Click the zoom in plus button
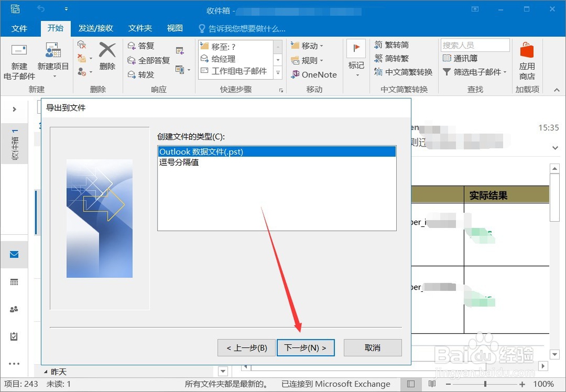 click(522, 384)
